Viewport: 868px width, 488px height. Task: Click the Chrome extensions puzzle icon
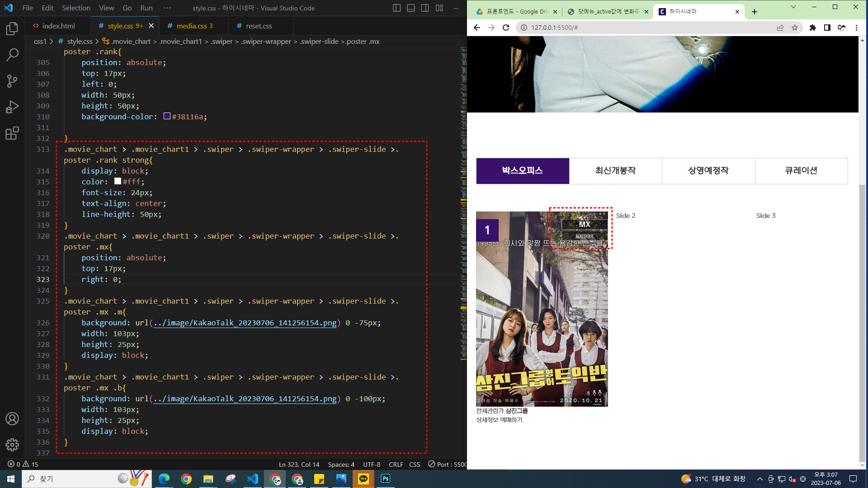[812, 28]
